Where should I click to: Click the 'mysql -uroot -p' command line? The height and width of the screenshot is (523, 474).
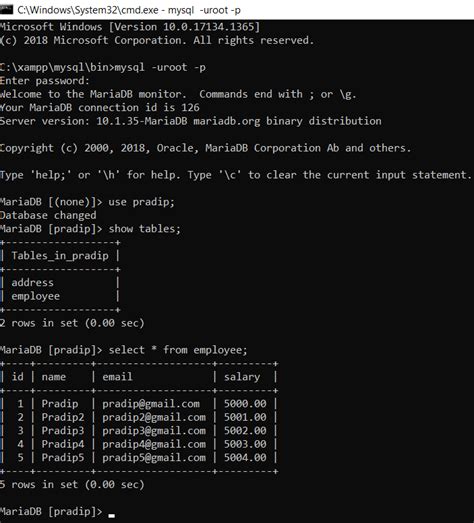click(x=160, y=67)
